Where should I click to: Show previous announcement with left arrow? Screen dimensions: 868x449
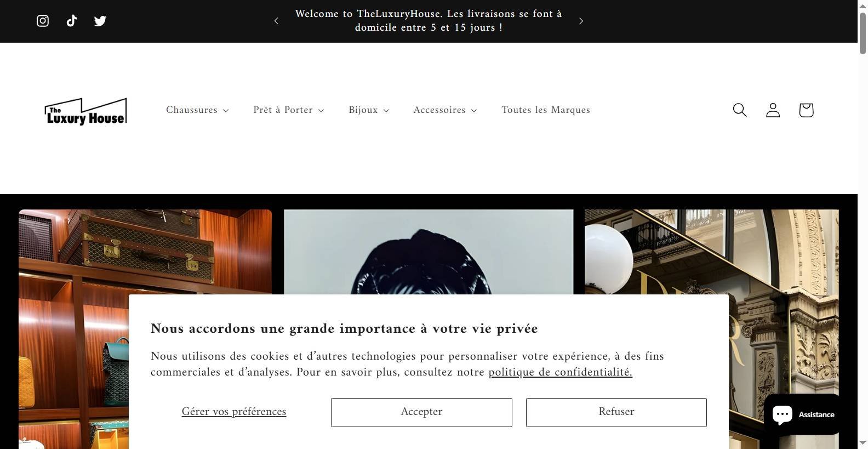coord(276,21)
